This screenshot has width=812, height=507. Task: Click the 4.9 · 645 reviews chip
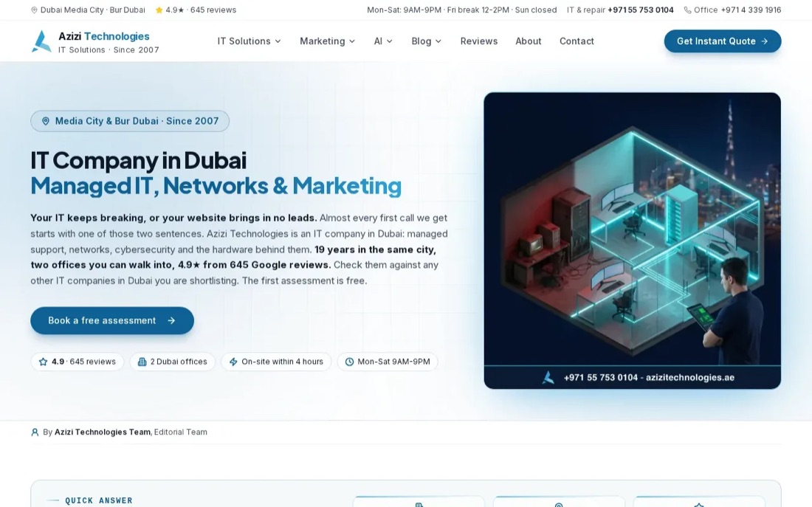[x=78, y=362]
